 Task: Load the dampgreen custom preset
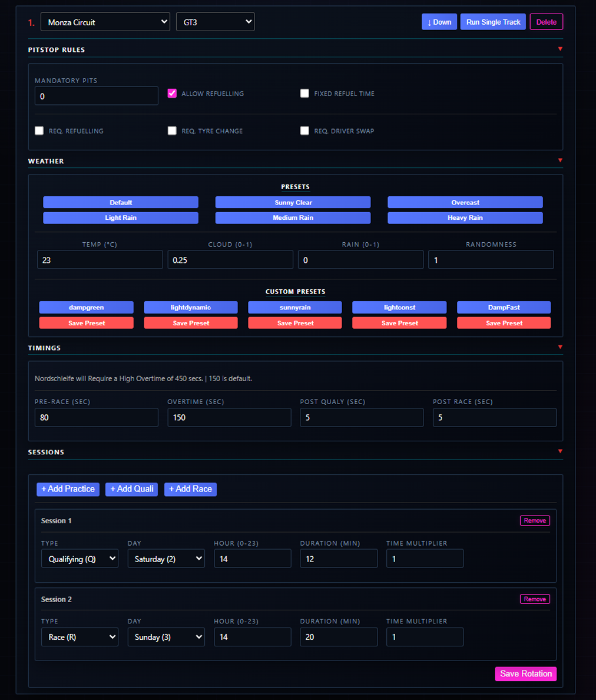87,308
